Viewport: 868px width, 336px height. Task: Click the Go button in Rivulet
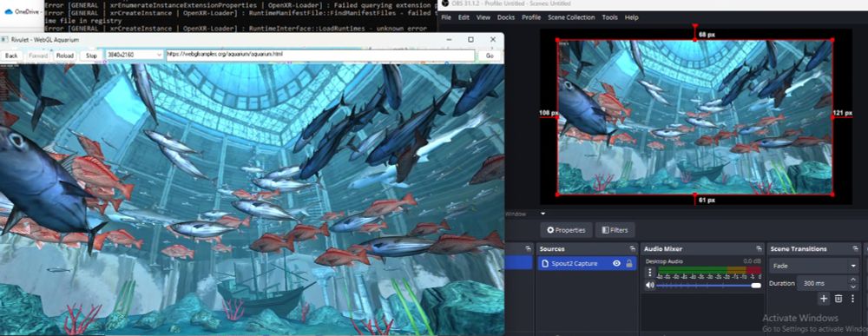click(490, 56)
